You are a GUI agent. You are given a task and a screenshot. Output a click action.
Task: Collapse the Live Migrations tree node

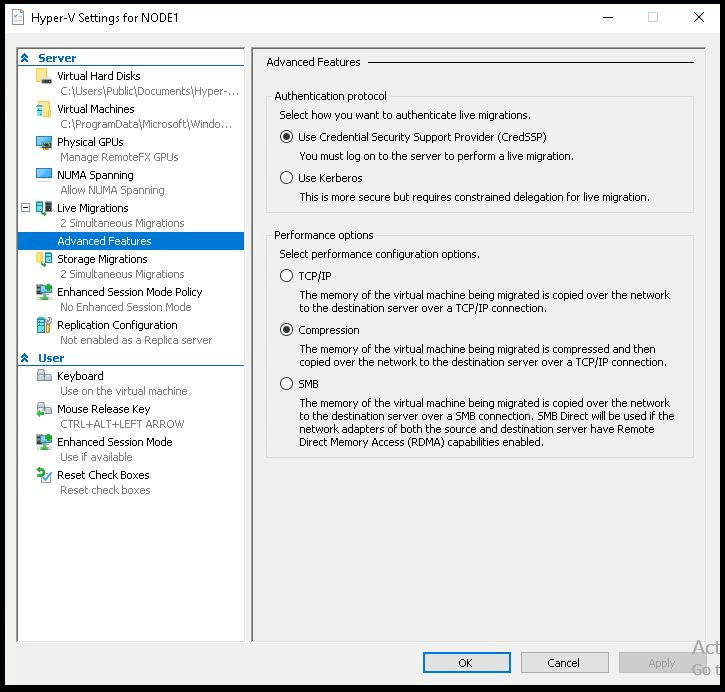pyautogui.click(x=25, y=208)
